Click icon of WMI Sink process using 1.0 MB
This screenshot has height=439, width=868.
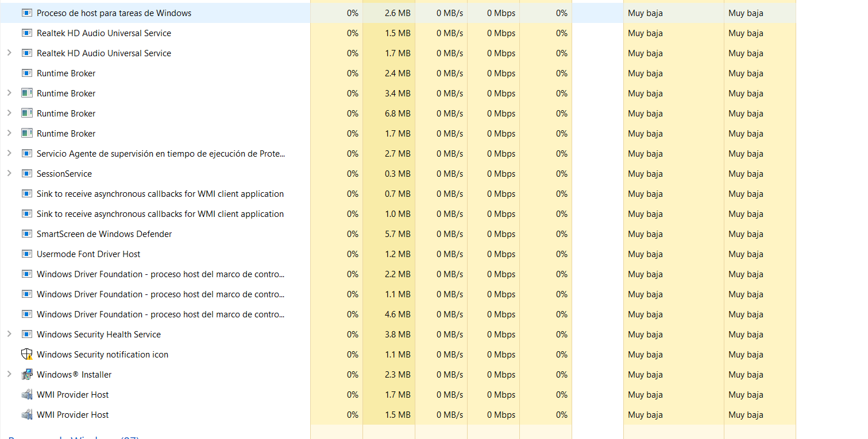(x=26, y=213)
